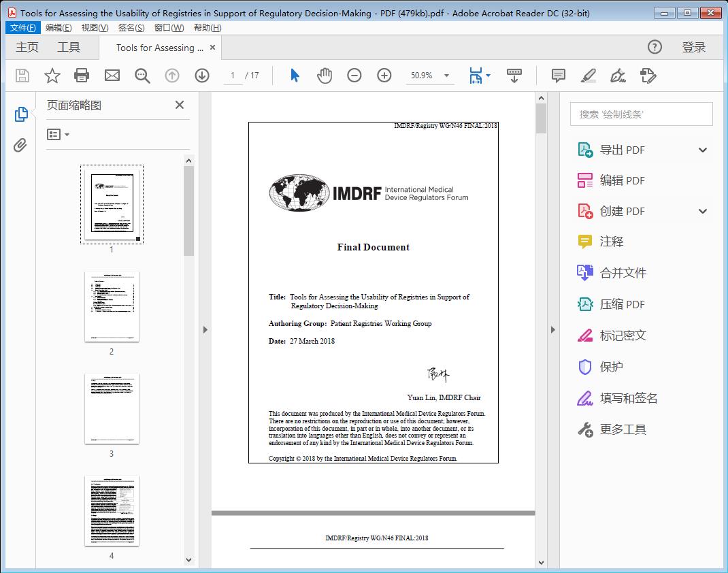Select the selection arrow tool
This screenshot has height=573, width=728.
click(x=295, y=76)
